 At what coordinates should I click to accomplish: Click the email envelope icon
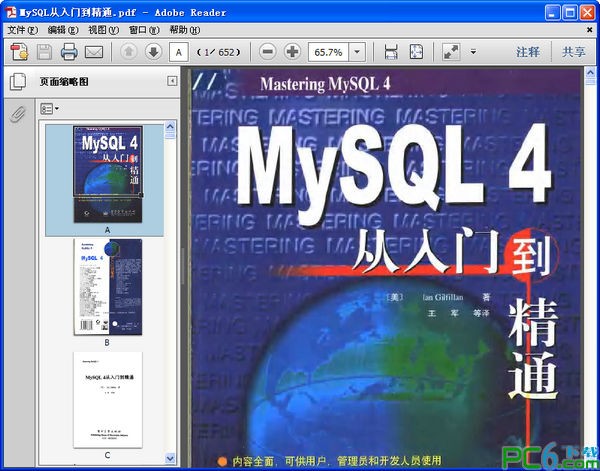pos(94,52)
